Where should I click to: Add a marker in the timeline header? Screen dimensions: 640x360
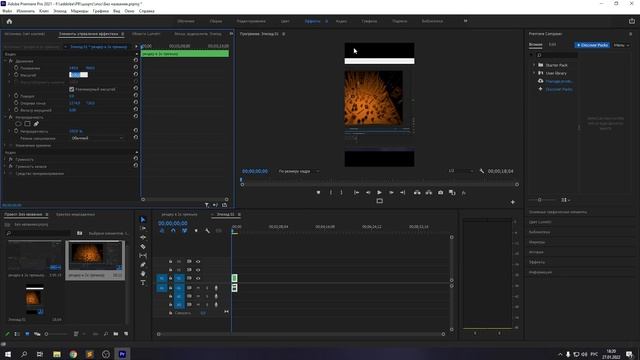coord(196,231)
